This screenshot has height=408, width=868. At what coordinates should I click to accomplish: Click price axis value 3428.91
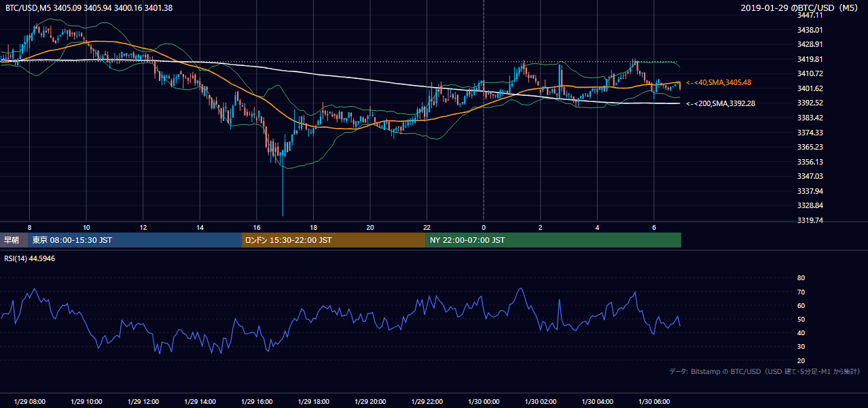coord(810,44)
